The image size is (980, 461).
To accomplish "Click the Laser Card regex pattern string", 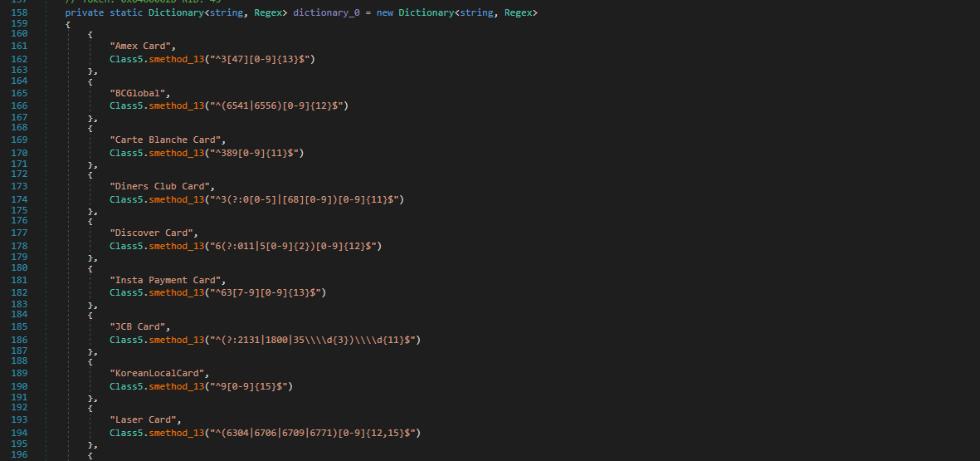I will click(317, 433).
